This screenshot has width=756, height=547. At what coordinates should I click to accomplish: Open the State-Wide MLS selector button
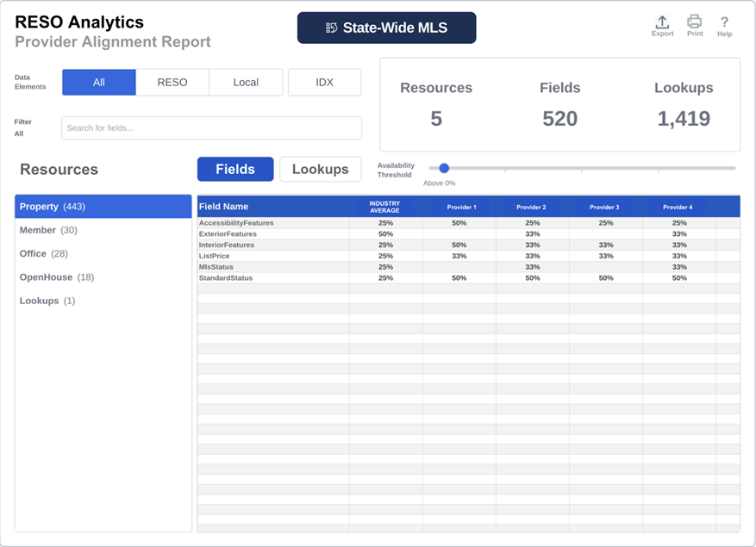pos(387,28)
